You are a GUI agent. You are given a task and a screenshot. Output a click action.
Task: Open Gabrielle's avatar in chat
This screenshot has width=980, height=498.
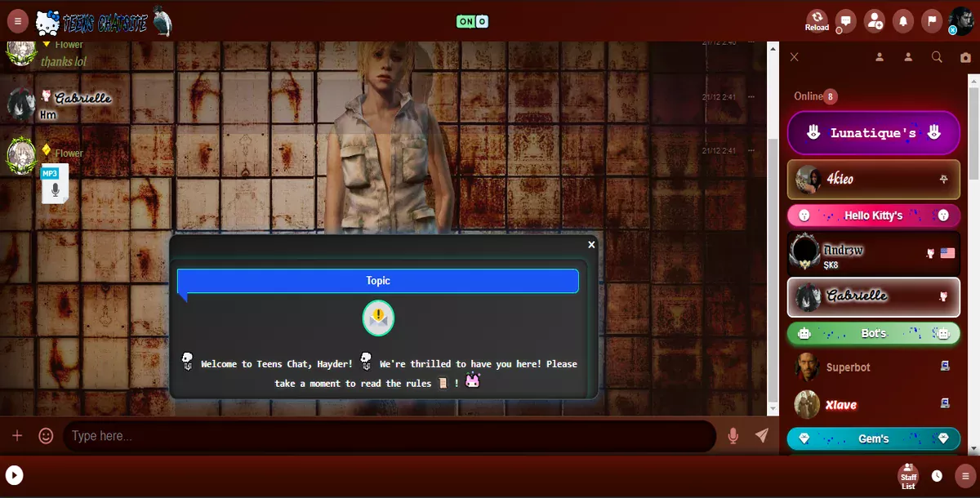tap(20, 104)
